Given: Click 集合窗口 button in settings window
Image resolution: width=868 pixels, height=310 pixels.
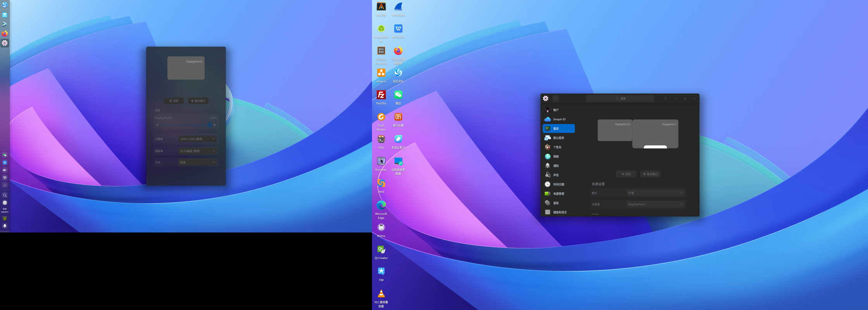Looking at the screenshot, I should 650,174.
